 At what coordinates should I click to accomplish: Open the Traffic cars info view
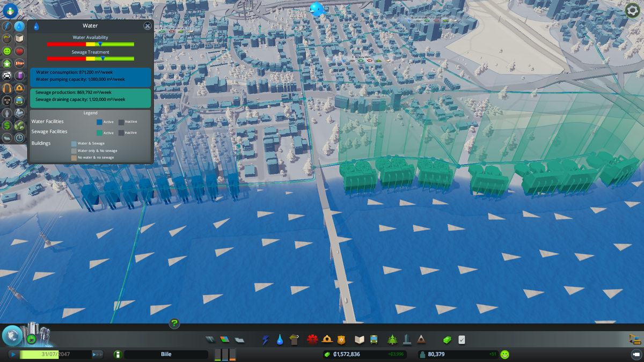coord(7,76)
